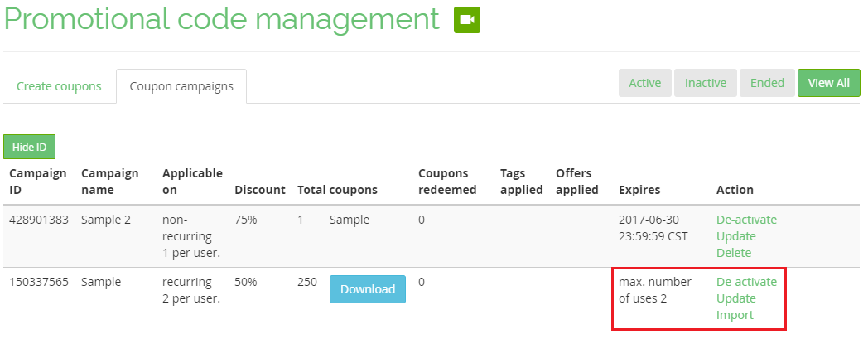The height and width of the screenshot is (344, 868).
Task: Click the View All filter button
Action: pos(829,83)
